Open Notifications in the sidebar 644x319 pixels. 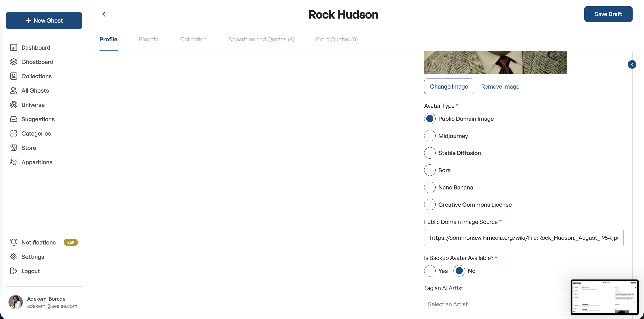click(38, 242)
